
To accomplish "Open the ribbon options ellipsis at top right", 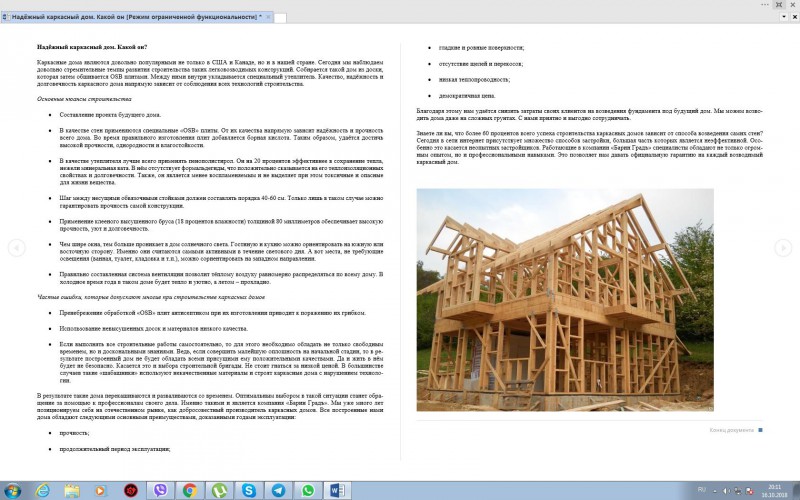I will click(765, 5).
